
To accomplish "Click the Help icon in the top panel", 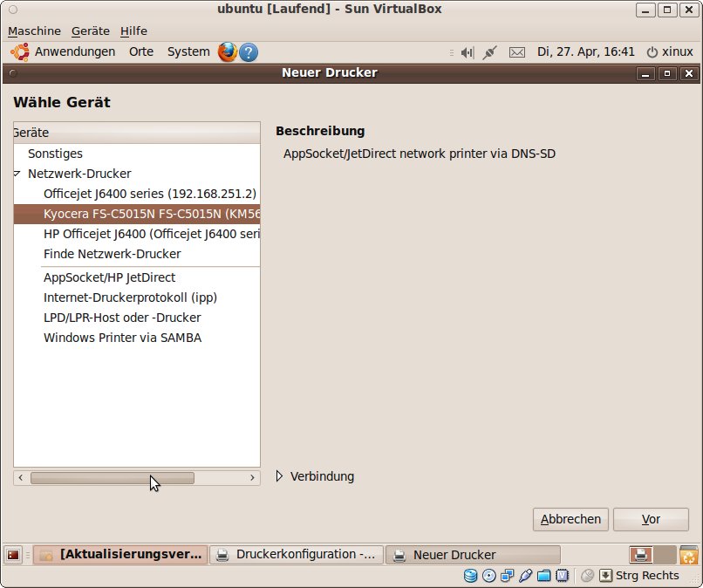I will [248, 52].
